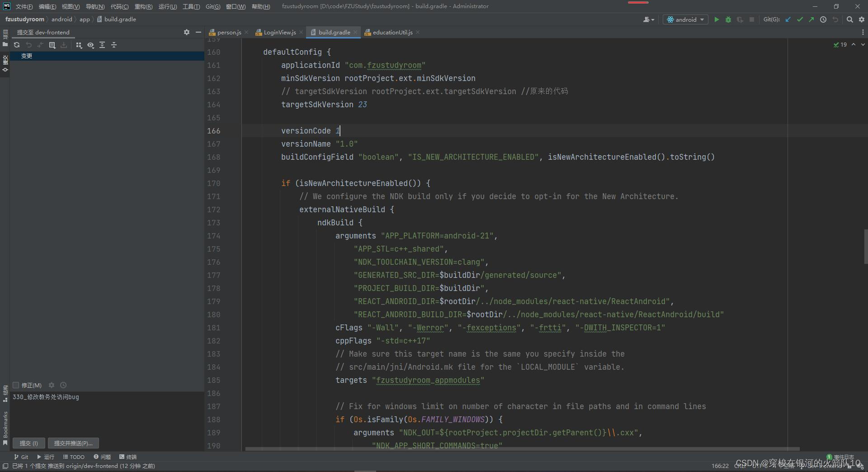Close the educationUtil.js tab
This screenshot has height=472, width=868.
(418, 32)
